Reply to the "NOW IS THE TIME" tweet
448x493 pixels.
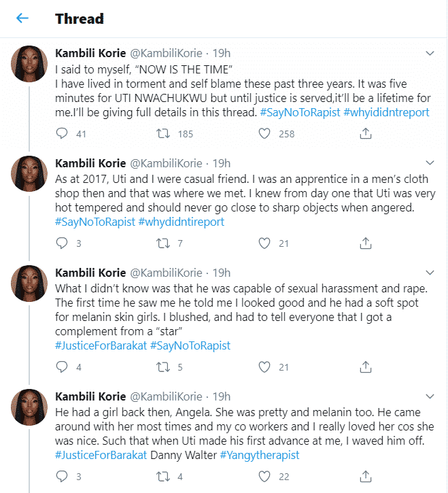pyautogui.click(x=62, y=134)
